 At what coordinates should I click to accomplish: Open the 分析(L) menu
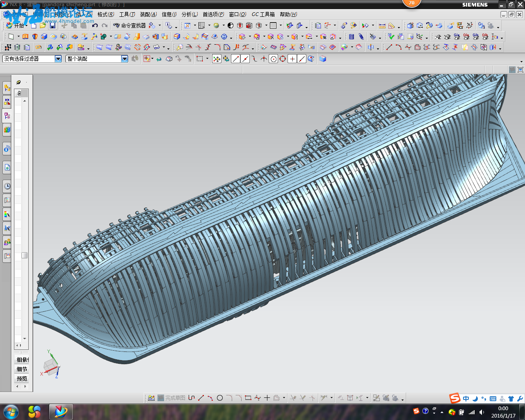189,14
